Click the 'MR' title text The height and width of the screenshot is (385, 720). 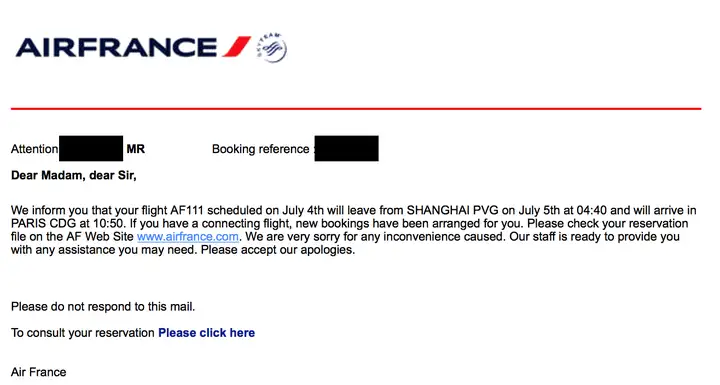[136, 149]
